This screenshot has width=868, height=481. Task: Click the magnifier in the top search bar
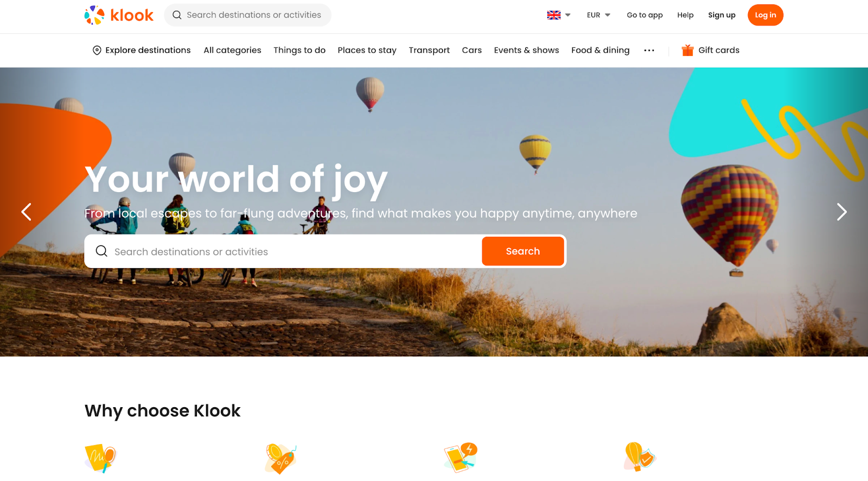pyautogui.click(x=177, y=15)
